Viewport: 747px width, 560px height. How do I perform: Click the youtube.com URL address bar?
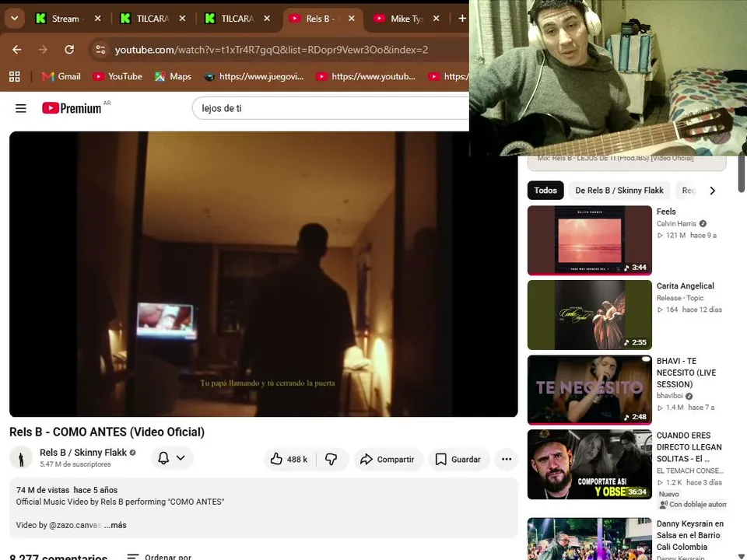coord(272,50)
